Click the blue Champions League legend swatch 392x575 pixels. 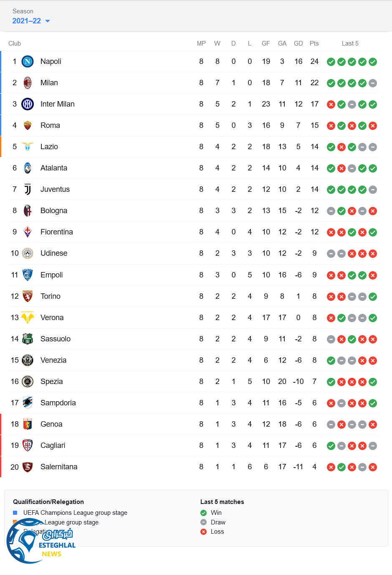[x=15, y=513]
